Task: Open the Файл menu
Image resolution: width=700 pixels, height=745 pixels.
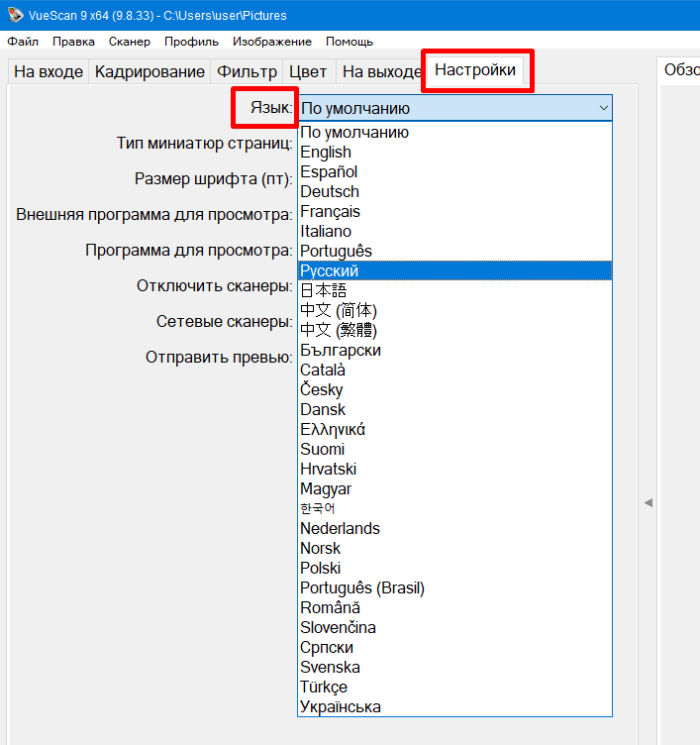Action: pyautogui.click(x=23, y=42)
